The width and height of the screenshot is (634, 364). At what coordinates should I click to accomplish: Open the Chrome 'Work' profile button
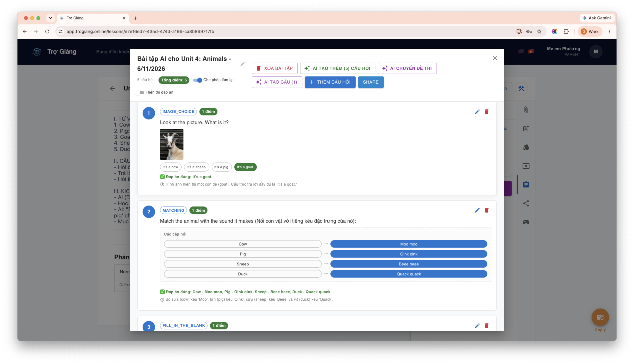pyautogui.click(x=590, y=32)
